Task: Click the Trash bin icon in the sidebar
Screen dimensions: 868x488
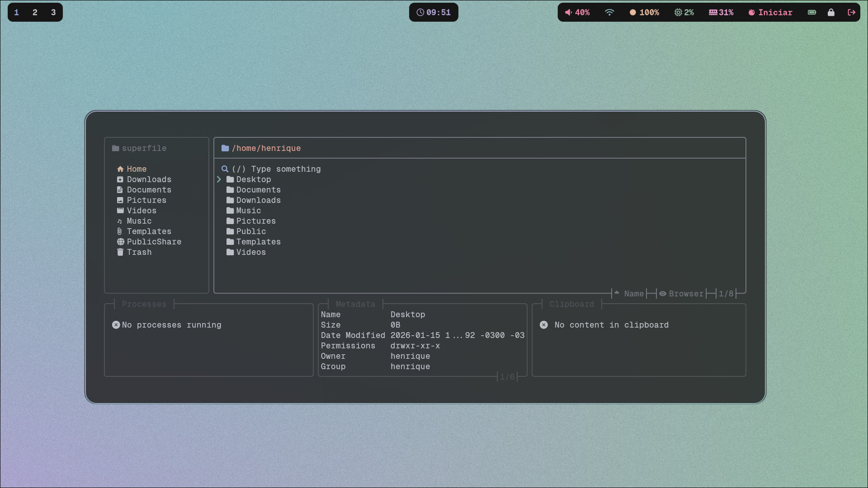Action: [120, 252]
